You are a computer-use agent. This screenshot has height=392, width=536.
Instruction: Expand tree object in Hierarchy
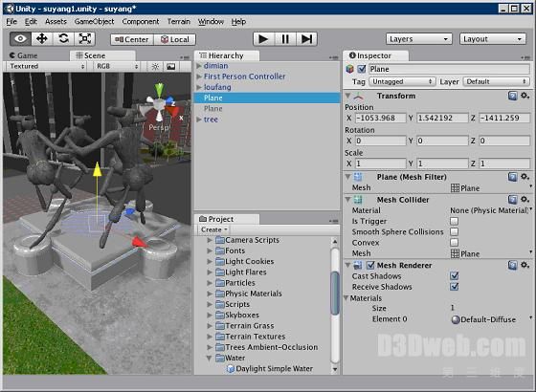[199, 120]
